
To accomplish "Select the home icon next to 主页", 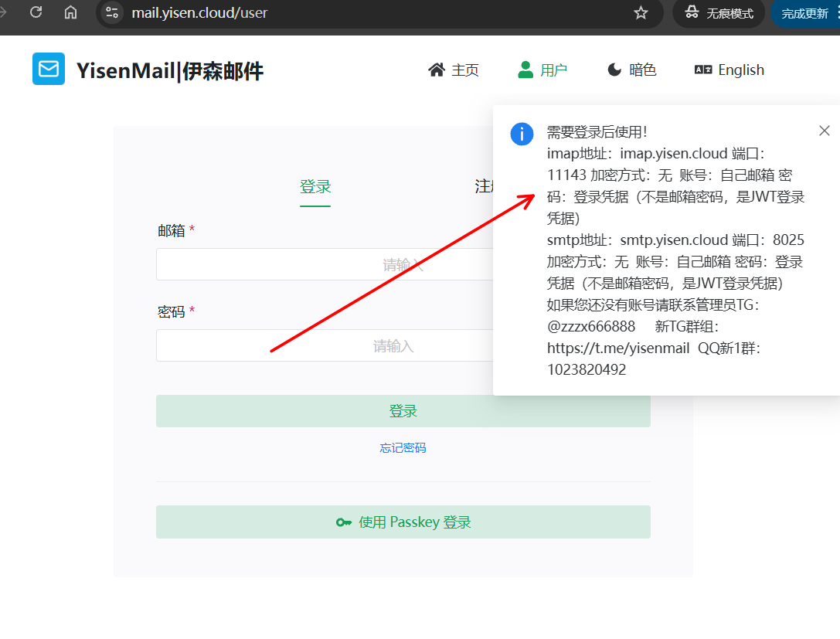I will 437,69.
